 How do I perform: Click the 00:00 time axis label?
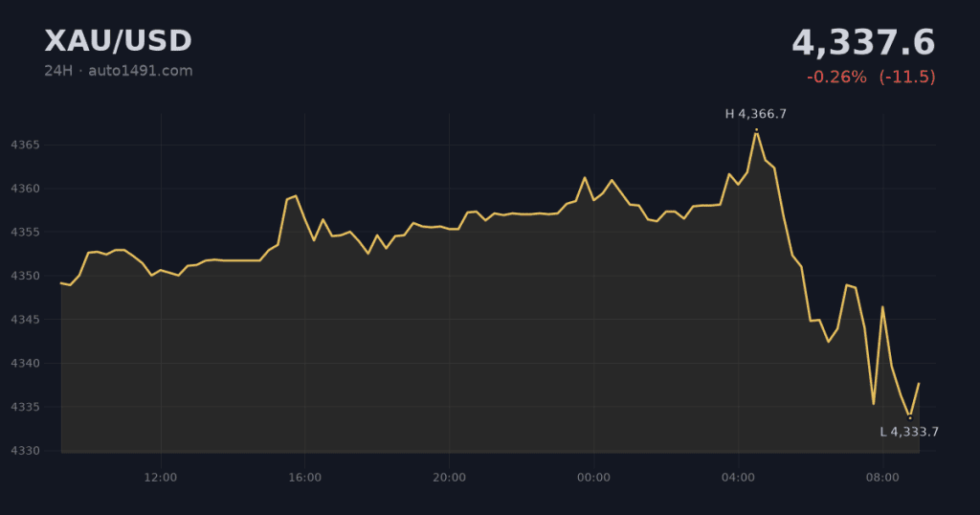(x=593, y=478)
